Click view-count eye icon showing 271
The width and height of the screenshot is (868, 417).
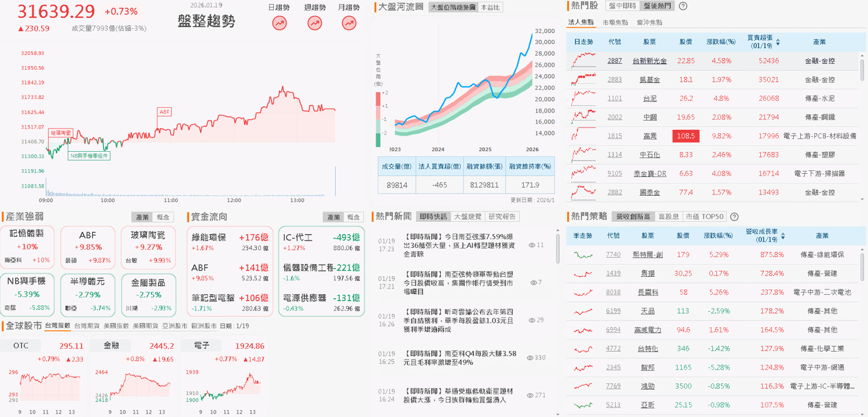click(530, 395)
